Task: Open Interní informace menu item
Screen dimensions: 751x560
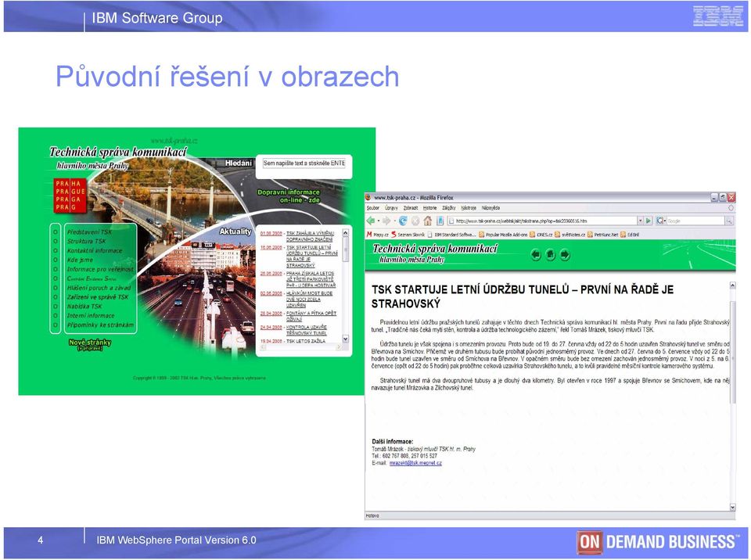Action: (x=91, y=316)
